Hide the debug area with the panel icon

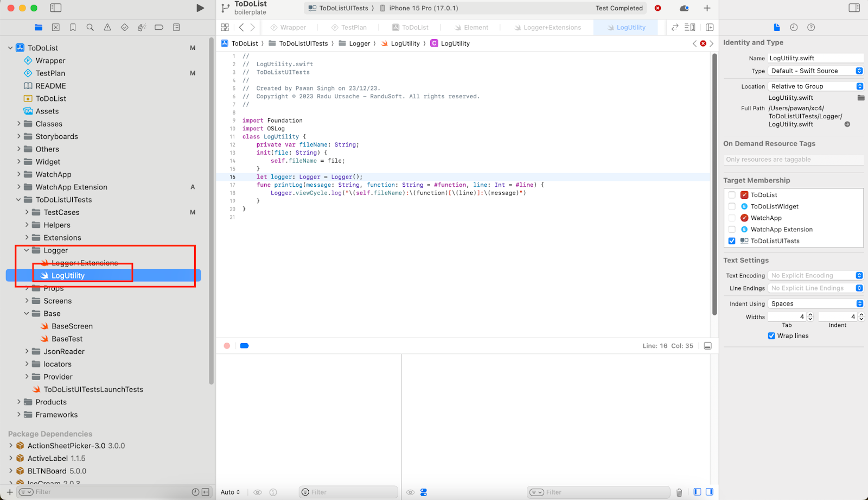(x=707, y=346)
